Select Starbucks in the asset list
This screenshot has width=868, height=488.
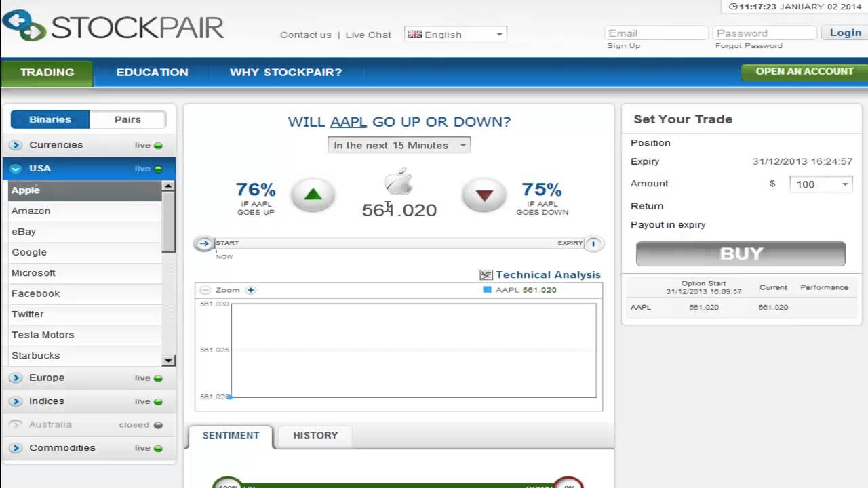(x=85, y=356)
